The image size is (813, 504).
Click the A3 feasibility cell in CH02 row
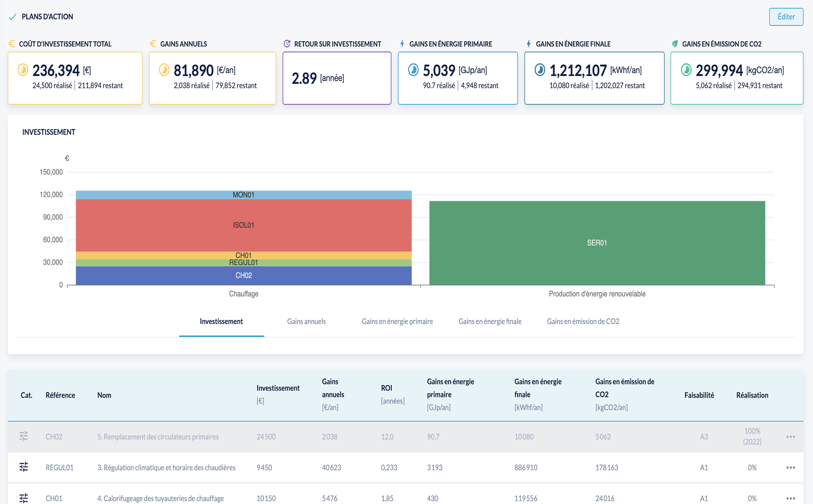point(704,437)
